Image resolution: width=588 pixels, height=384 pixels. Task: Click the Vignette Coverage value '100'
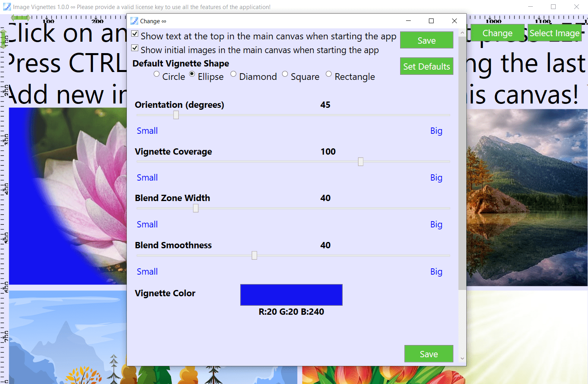click(328, 151)
